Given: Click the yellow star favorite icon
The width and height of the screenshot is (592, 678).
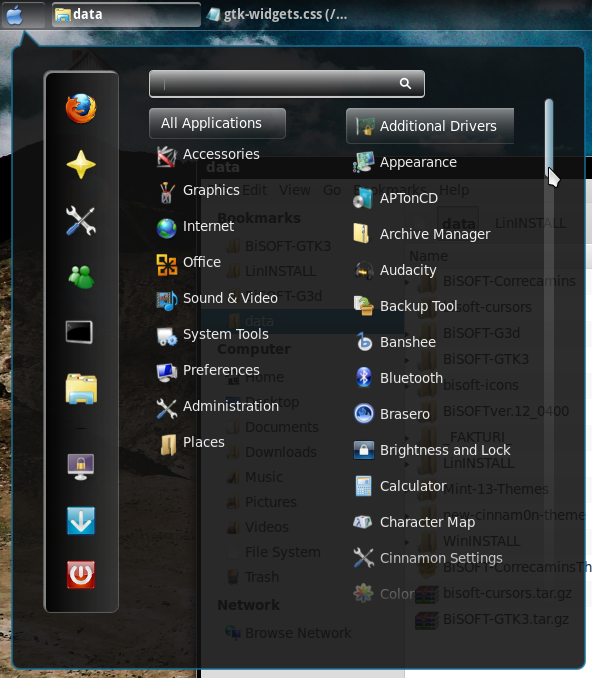Looking at the screenshot, I should 81,165.
